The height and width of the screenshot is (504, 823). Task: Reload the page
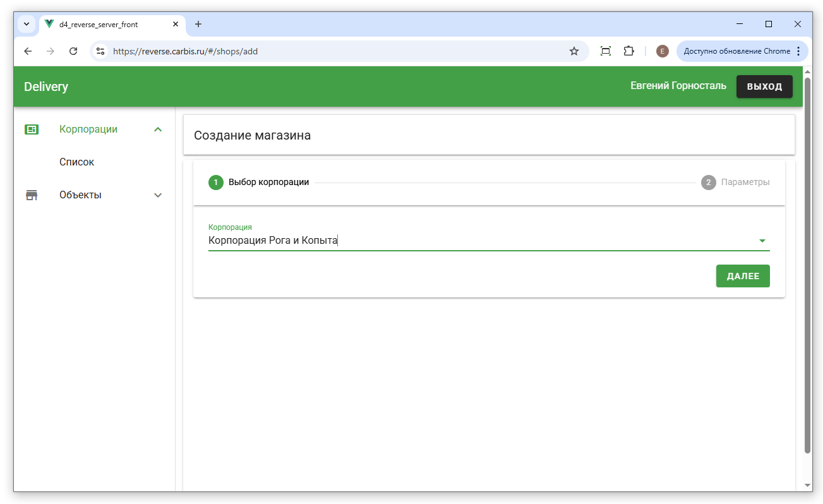73,51
